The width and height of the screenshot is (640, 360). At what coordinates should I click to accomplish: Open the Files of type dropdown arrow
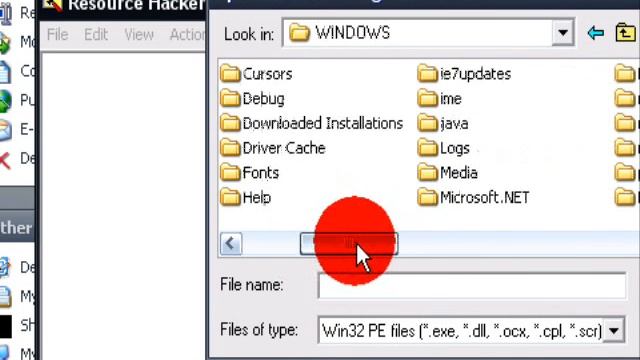614,330
